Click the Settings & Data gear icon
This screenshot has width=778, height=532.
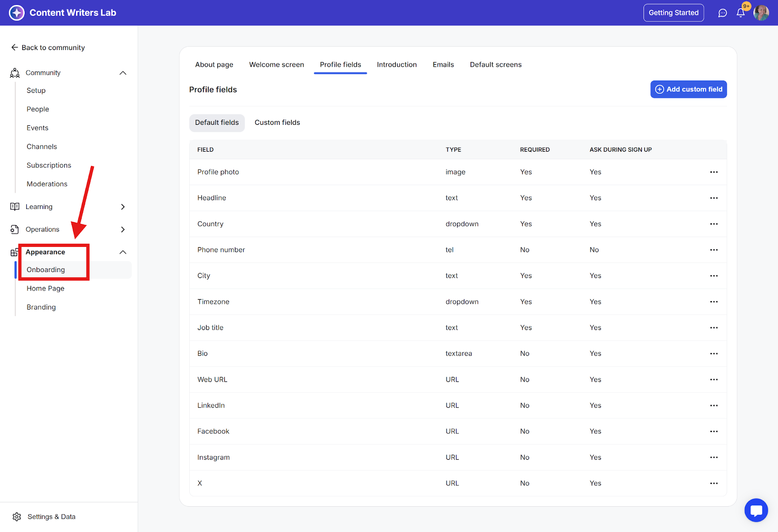click(17, 516)
